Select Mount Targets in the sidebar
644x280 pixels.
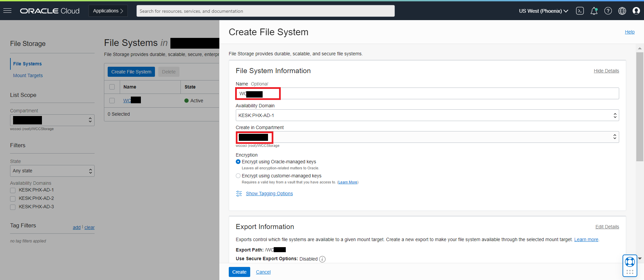(x=28, y=75)
